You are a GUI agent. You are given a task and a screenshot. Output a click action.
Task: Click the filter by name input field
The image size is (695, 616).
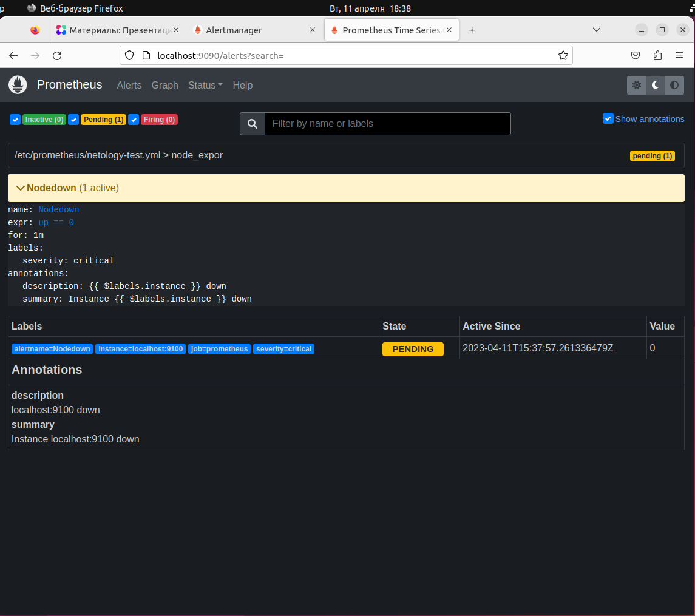point(387,124)
